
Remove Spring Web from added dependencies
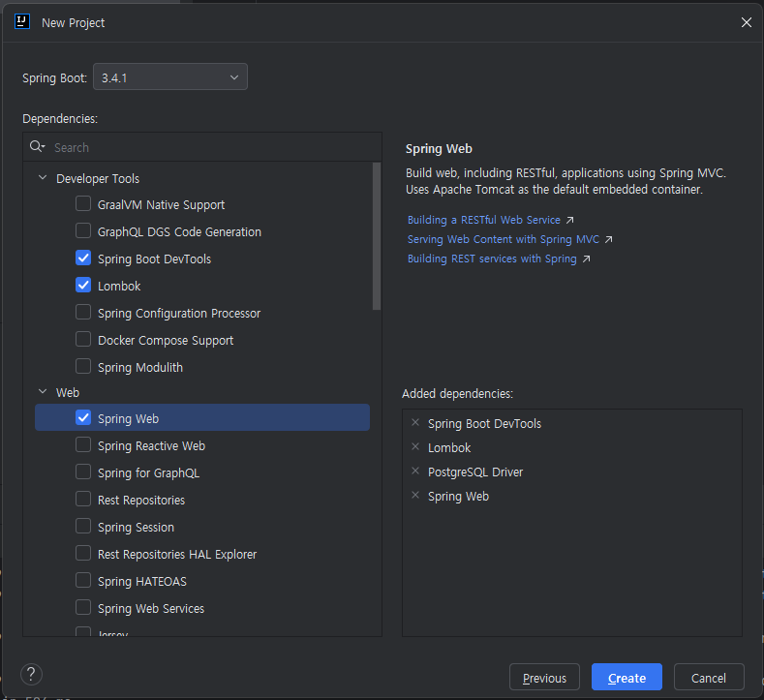[415, 496]
